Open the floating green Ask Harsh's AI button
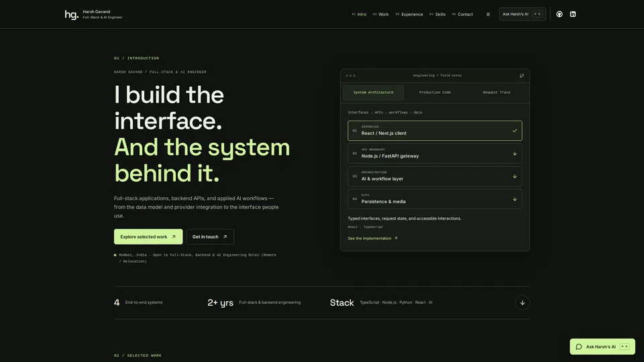 (x=602, y=347)
